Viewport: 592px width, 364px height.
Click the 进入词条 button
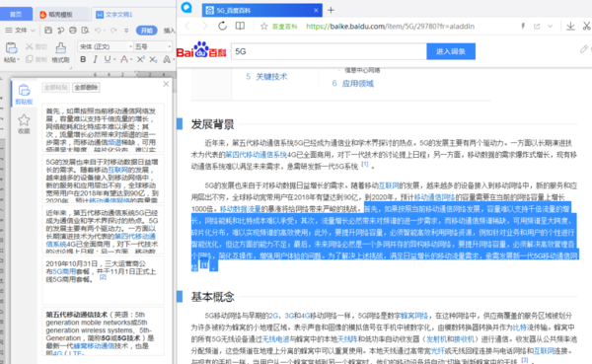click(451, 51)
